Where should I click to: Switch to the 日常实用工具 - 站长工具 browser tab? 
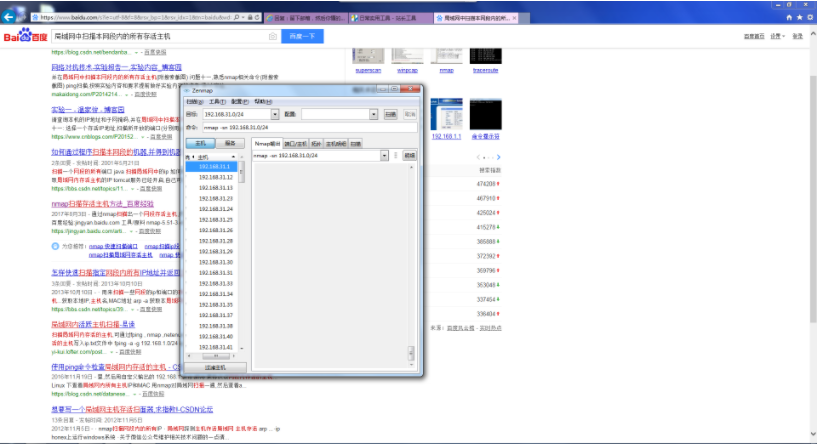pyautogui.click(x=391, y=18)
